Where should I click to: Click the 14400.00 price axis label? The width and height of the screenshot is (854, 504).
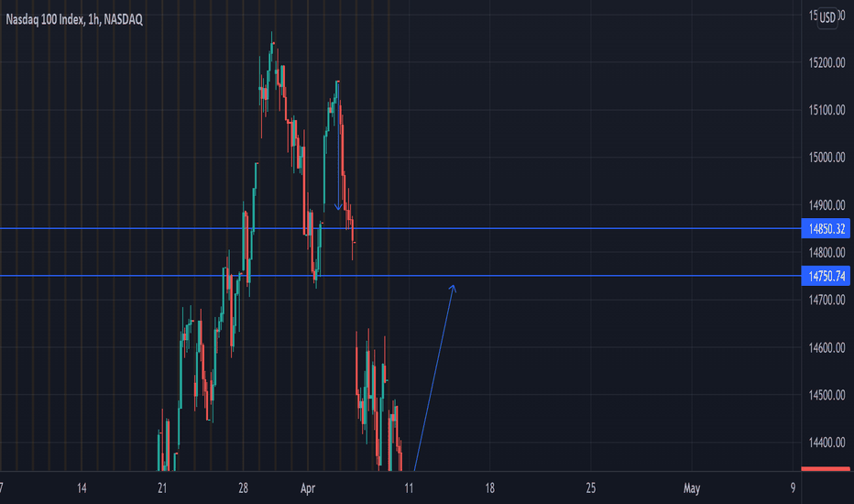point(827,443)
